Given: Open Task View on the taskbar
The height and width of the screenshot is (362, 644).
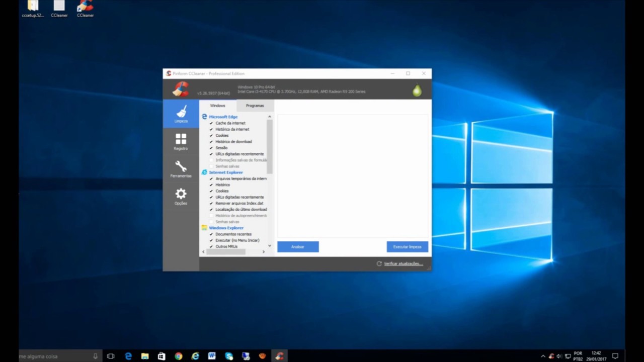Looking at the screenshot, I should tap(111, 356).
